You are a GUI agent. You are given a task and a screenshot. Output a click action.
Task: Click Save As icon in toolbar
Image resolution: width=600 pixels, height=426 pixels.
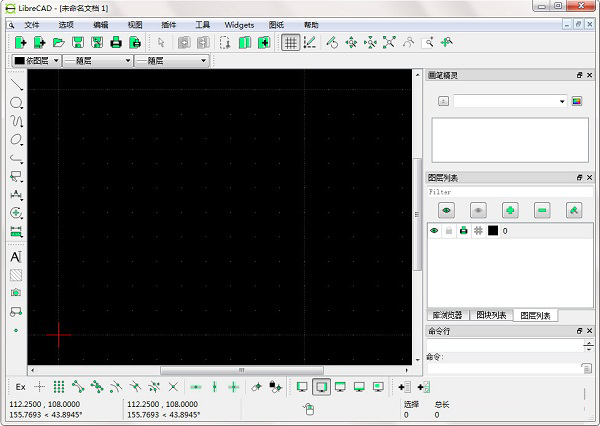[x=97, y=42]
